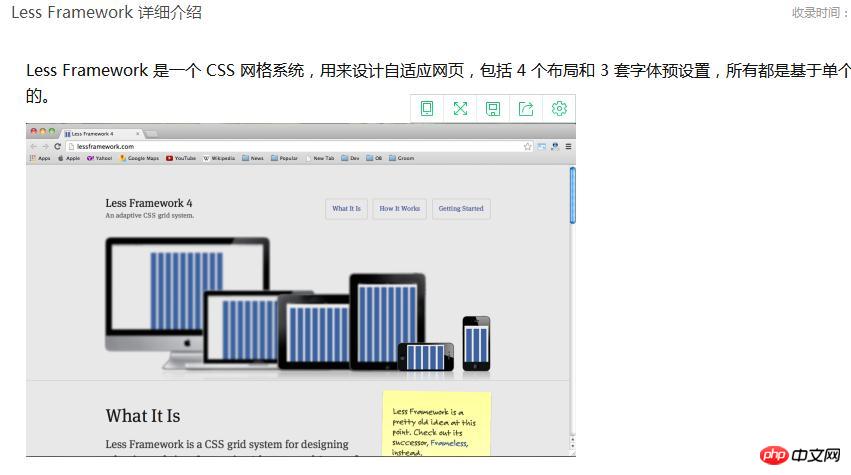
Task: Click the fullscreen expand arrows icon
Action: [460, 109]
